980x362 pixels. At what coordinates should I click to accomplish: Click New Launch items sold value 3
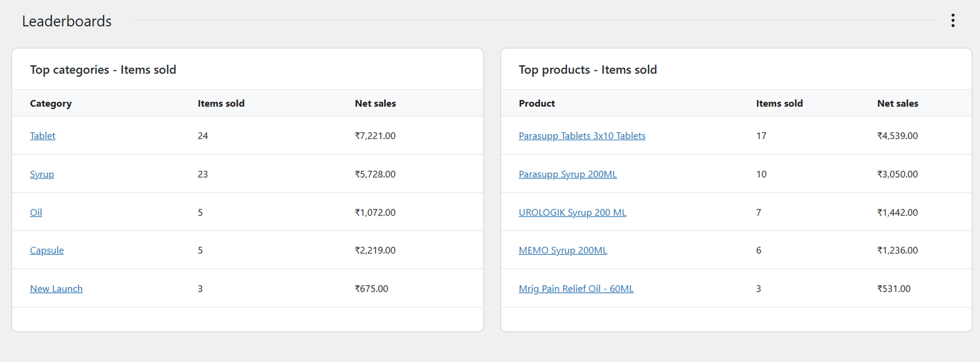[200, 288]
